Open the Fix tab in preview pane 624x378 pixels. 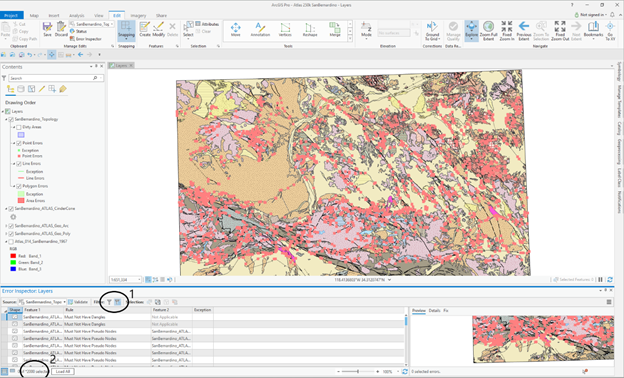446,310
